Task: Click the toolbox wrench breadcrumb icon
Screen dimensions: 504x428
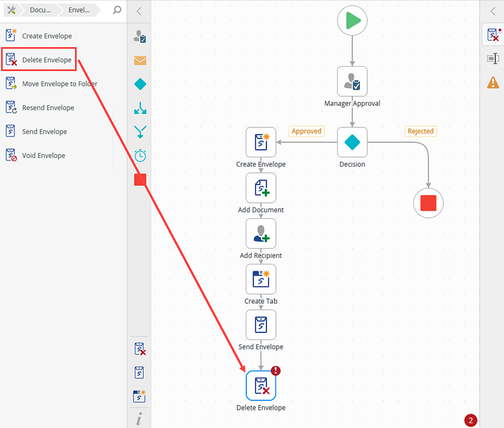Action: [11, 10]
